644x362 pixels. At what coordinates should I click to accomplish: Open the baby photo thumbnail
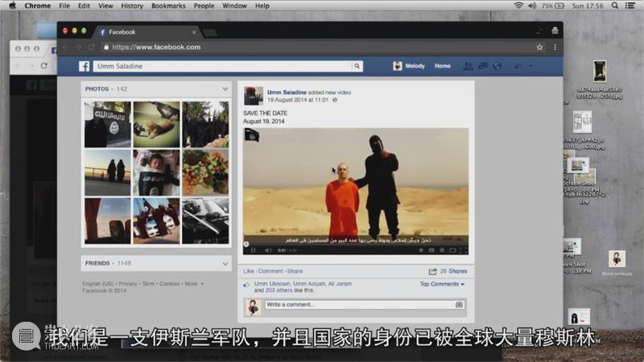click(156, 173)
